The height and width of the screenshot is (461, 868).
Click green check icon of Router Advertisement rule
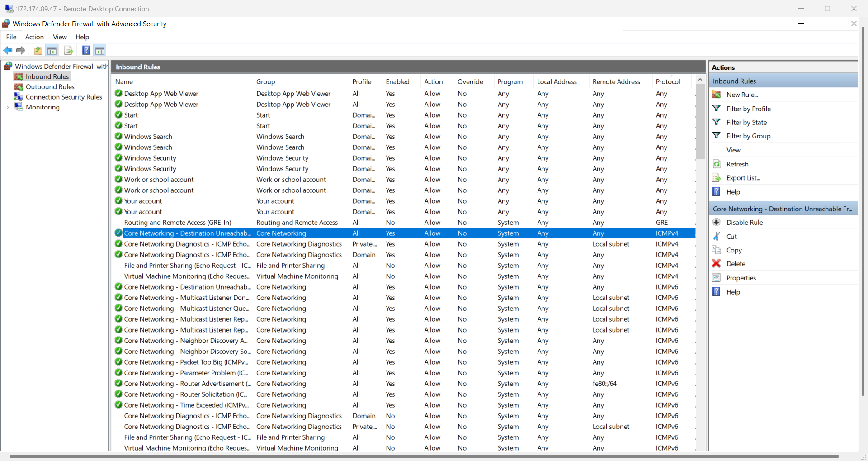tap(118, 384)
